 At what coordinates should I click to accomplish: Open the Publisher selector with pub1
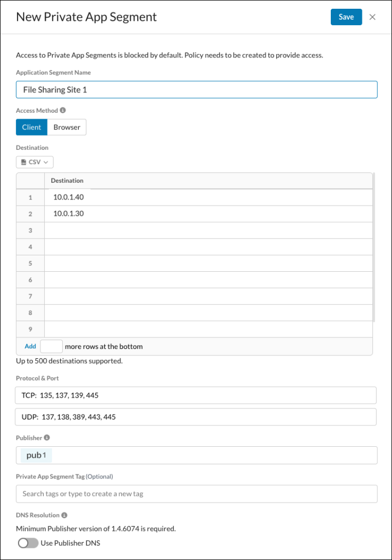197,456
